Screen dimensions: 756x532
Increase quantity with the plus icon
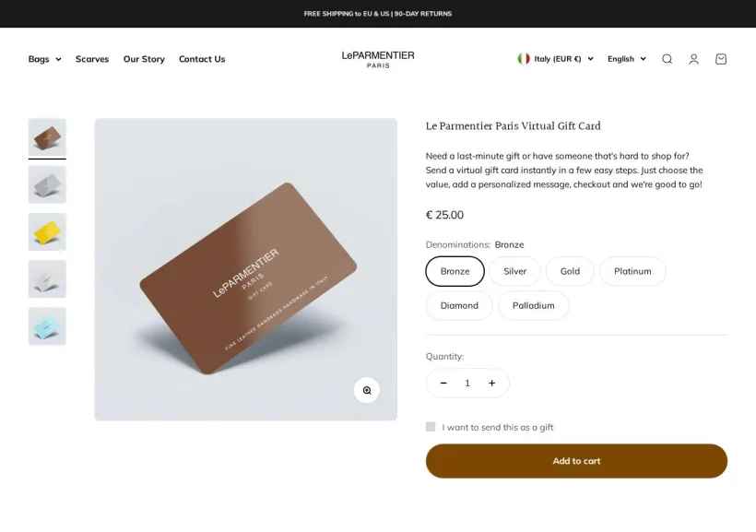491,383
